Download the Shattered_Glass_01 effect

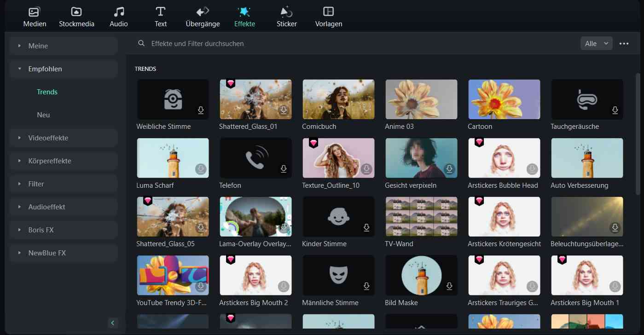point(284,110)
